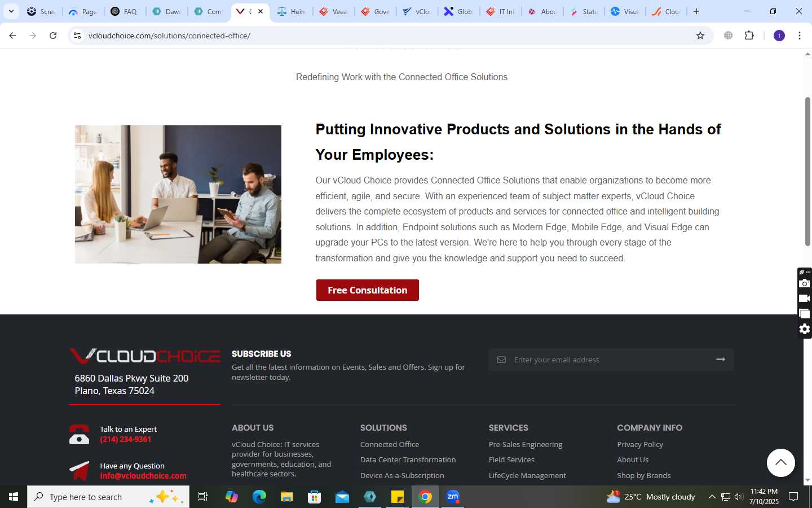Screen dimensions: 812x508
Task: Open Zoom from taskbar
Action: [453, 497]
